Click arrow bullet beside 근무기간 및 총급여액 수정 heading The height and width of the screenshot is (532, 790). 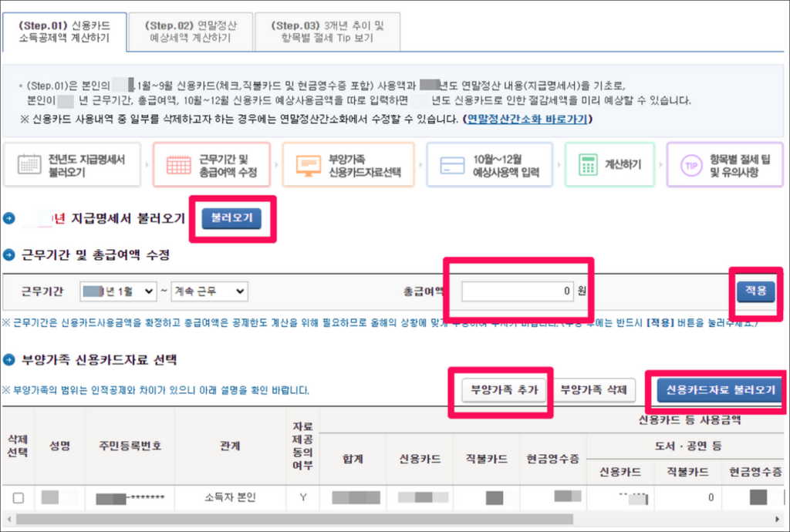pos(9,254)
